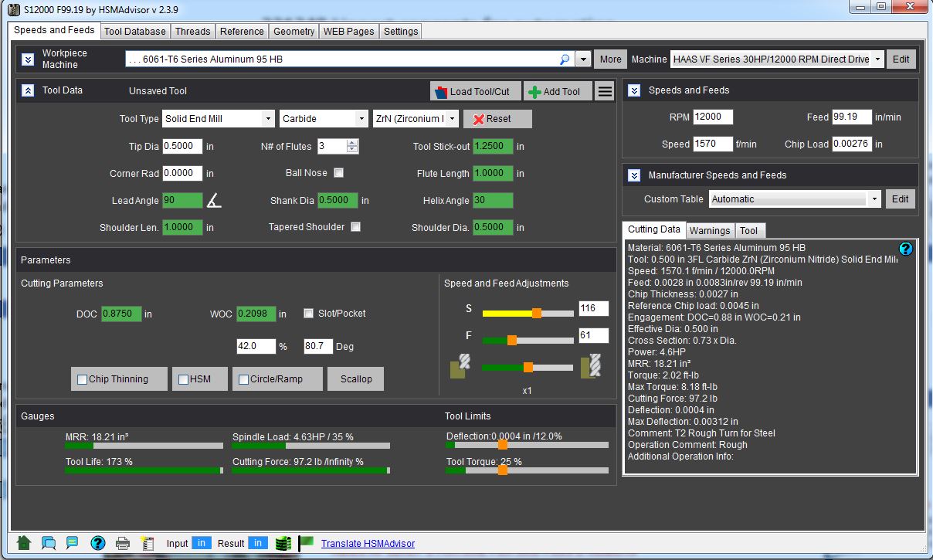Image resolution: width=933 pixels, height=560 pixels.
Task: Click the printer icon to print results
Action: point(123,543)
